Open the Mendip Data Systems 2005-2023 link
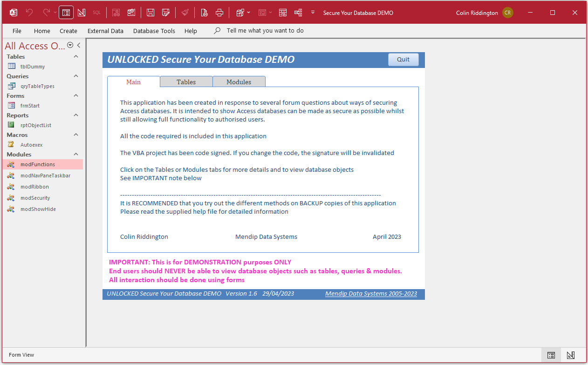The width and height of the screenshot is (588, 365). pyautogui.click(x=371, y=294)
